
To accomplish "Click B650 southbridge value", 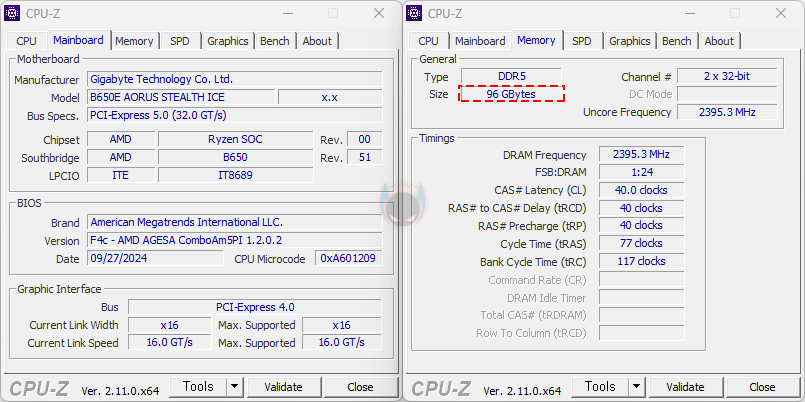I will tap(235, 157).
